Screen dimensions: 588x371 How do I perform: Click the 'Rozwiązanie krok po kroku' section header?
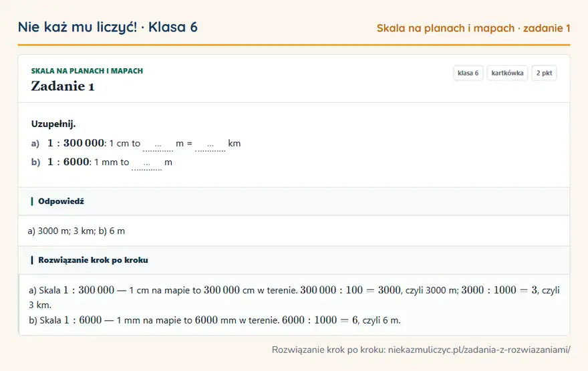294,260
